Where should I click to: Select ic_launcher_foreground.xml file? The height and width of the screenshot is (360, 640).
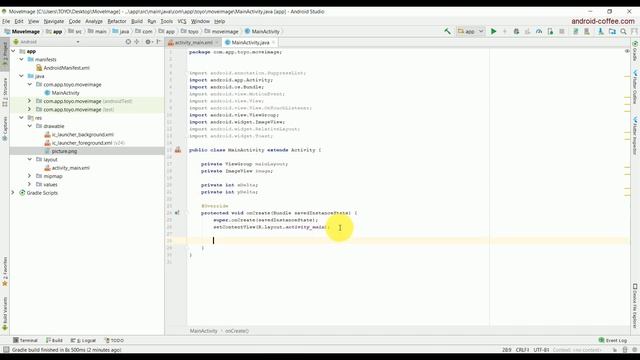78,143
